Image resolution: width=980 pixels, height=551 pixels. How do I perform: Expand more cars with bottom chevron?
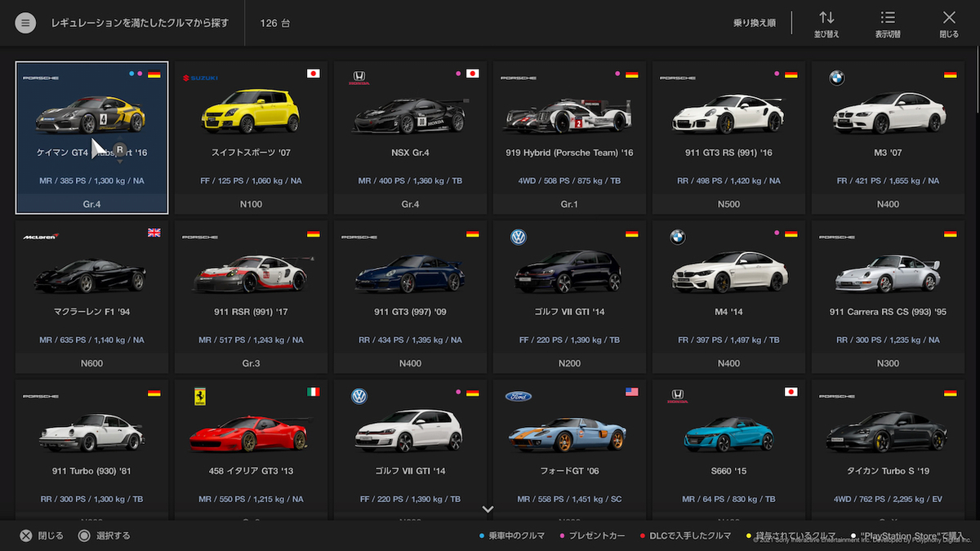pyautogui.click(x=488, y=509)
